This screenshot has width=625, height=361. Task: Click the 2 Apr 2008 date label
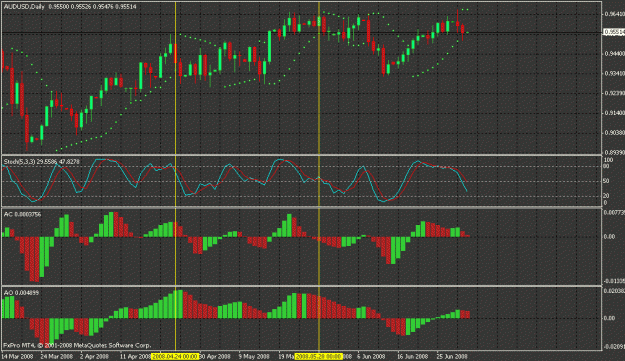coord(94,356)
